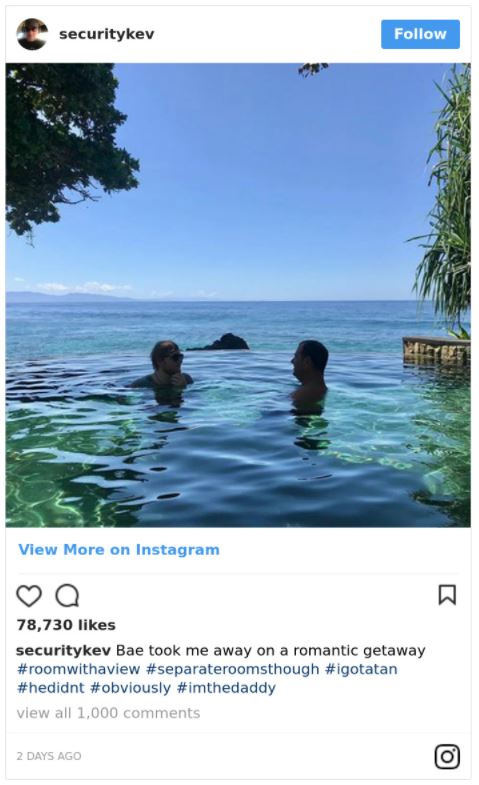479x785 pixels.
Task: View the 78,730 likes list
Action: click(66, 625)
